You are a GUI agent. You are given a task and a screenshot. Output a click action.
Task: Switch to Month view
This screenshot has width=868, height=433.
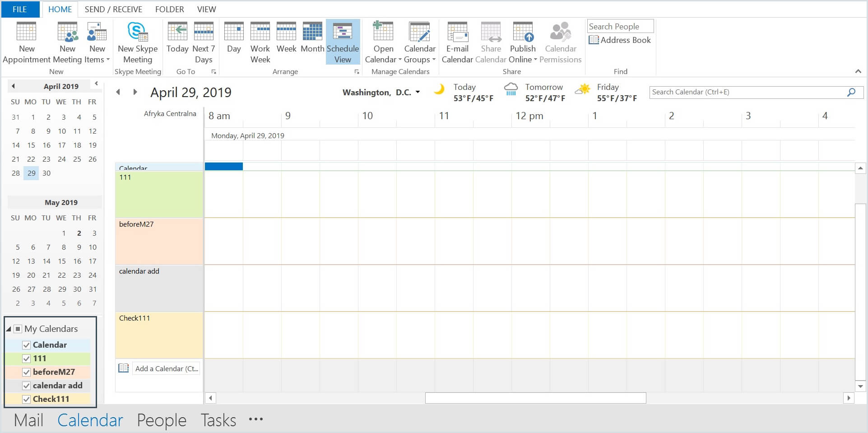311,41
